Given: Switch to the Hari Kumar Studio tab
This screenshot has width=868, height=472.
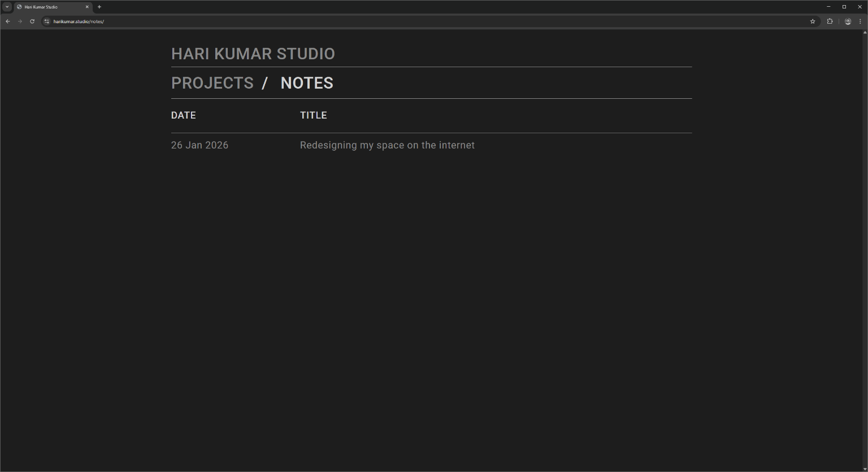Looking at the screenshot, I should [48, 7].
